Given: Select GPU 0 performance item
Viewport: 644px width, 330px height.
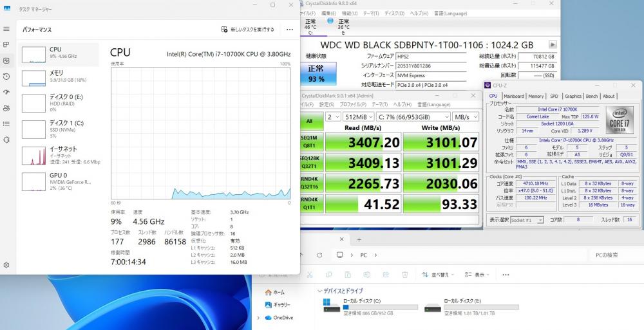Looking at the screenshot, I should coord(60,181).
